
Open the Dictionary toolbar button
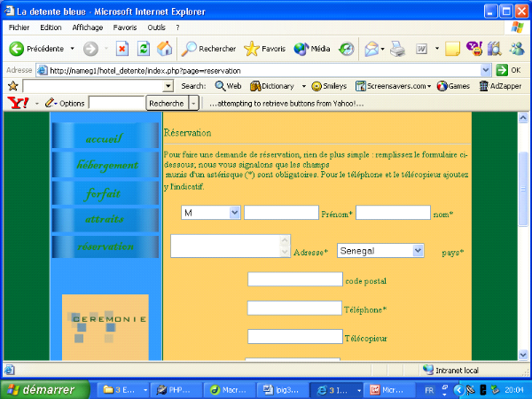pos(272,86)
